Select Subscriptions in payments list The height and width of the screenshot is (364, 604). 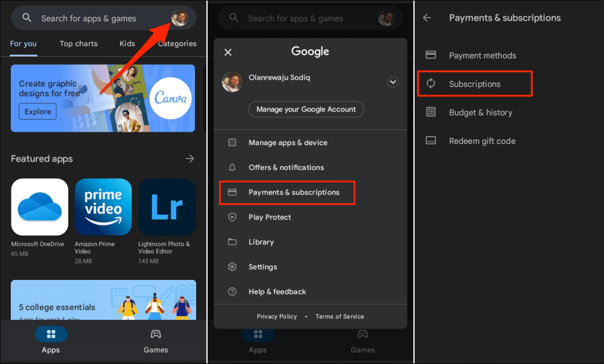[x=474, y=84]
